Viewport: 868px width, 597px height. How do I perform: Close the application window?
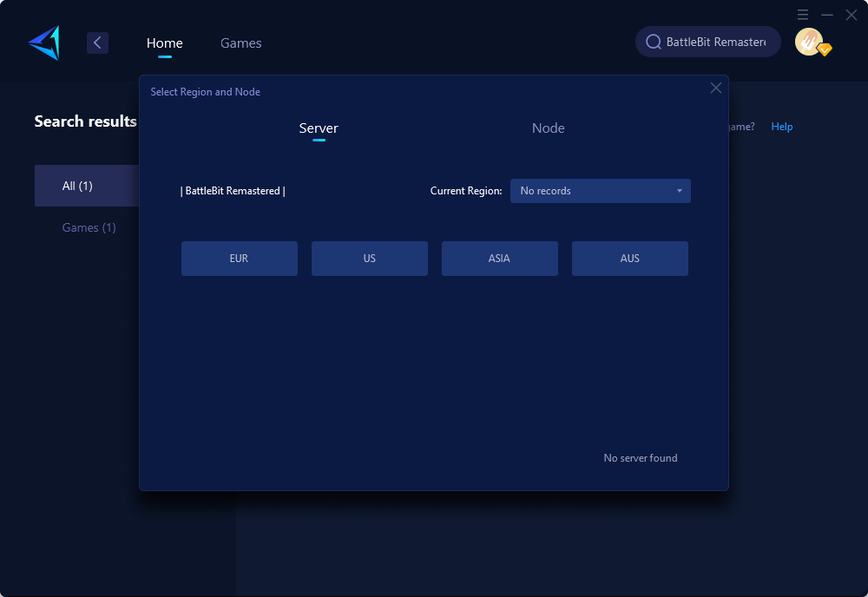pyautogui.click(x=852, y=15)
